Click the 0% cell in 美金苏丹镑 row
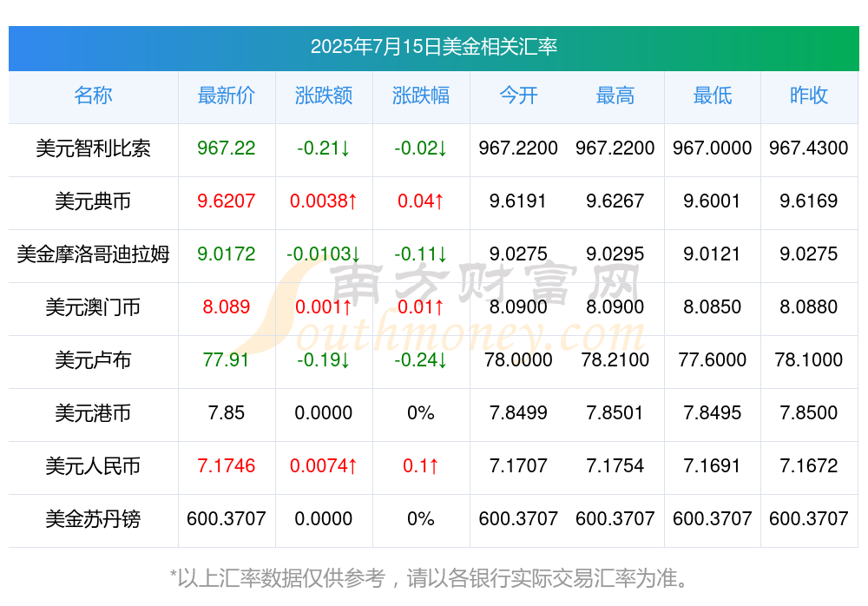 tap(421, 519)
